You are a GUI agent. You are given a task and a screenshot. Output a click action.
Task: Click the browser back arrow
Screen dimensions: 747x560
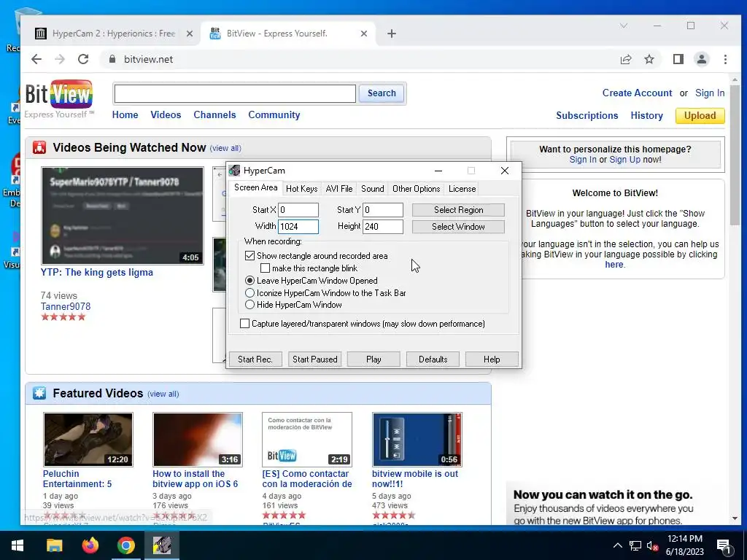click(36, 59)
